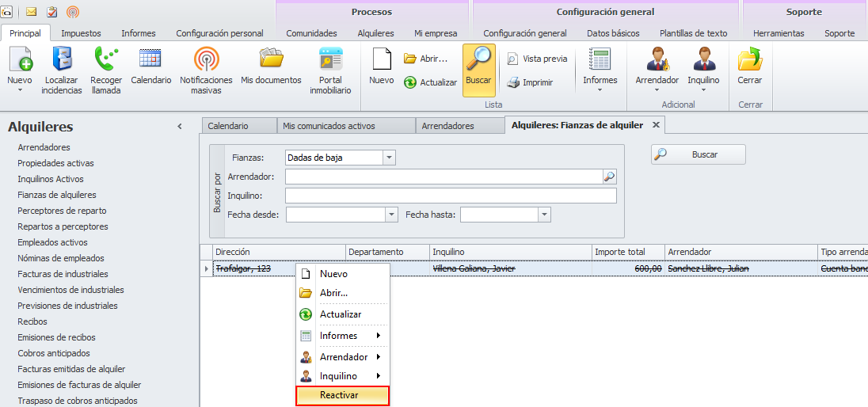Click the Inquilino text field

[x=450, y=196]
